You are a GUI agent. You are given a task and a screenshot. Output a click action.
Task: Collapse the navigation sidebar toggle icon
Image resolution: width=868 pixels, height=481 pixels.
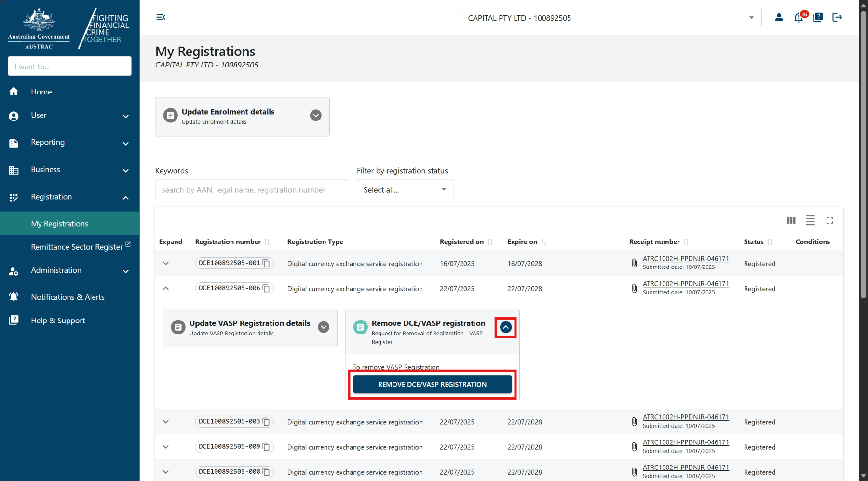coord(161,17)
